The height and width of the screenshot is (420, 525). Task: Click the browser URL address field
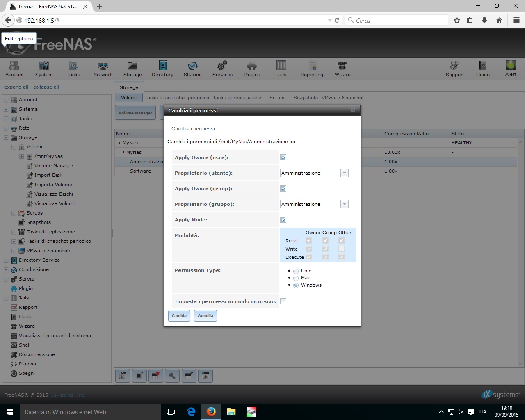(x=172, y=21)
